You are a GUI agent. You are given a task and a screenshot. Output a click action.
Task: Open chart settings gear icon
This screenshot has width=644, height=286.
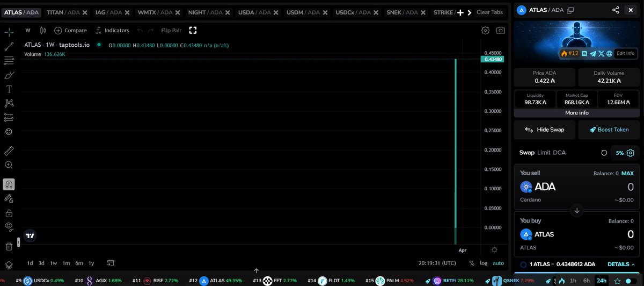[x=486, y=31]
